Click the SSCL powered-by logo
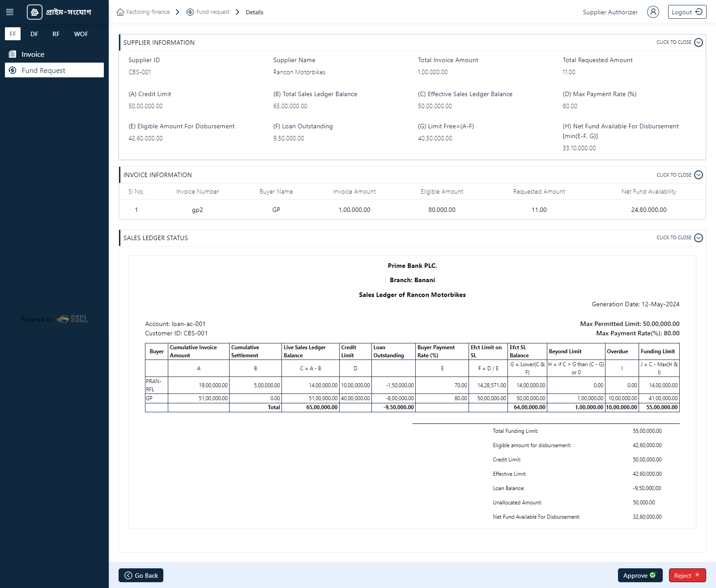This screenshot has width=716, height=588. click(72, 319)
